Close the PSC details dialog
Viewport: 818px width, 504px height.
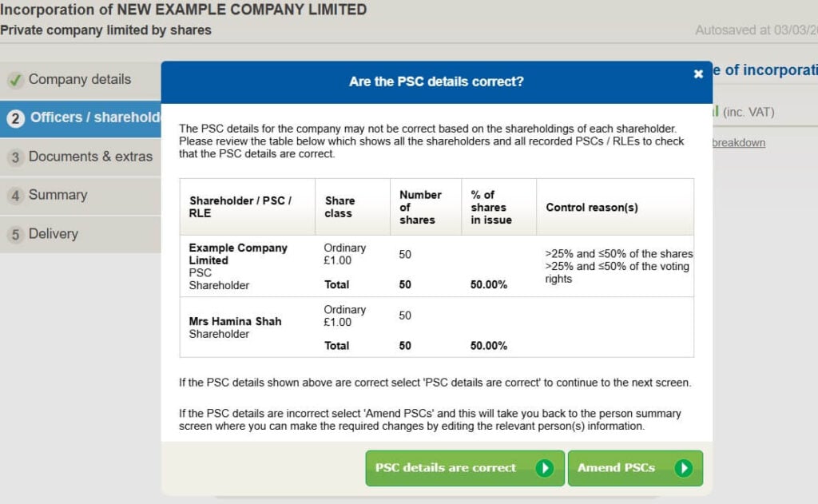pos(698,73)
